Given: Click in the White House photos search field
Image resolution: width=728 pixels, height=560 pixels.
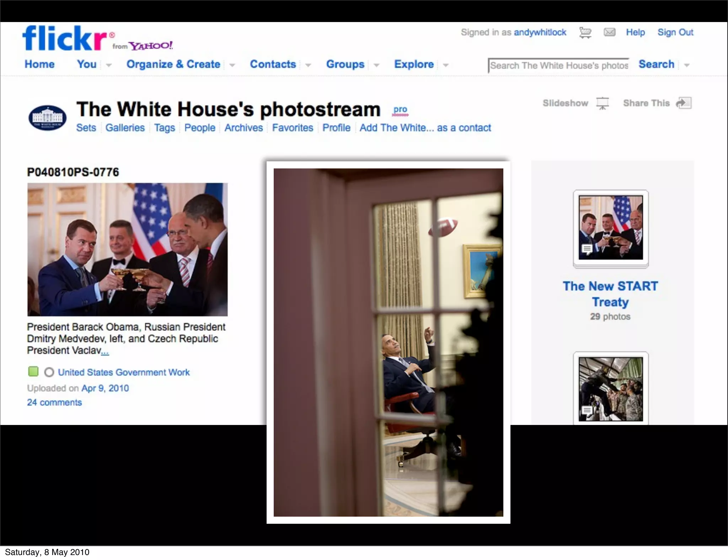Looking at the screenshot, I should [x=558, y=65].
